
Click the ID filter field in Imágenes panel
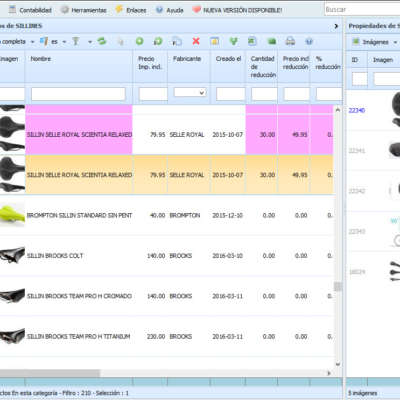coord(360,79)
